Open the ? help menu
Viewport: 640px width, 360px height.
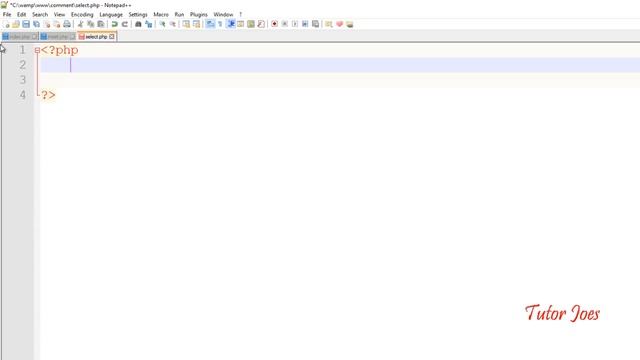click(x=240, y=14)
